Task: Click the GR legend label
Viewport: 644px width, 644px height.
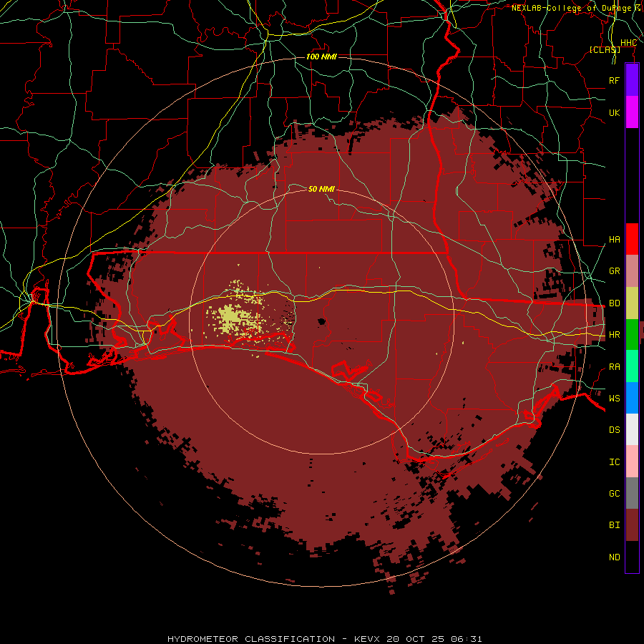Action: 615,271
